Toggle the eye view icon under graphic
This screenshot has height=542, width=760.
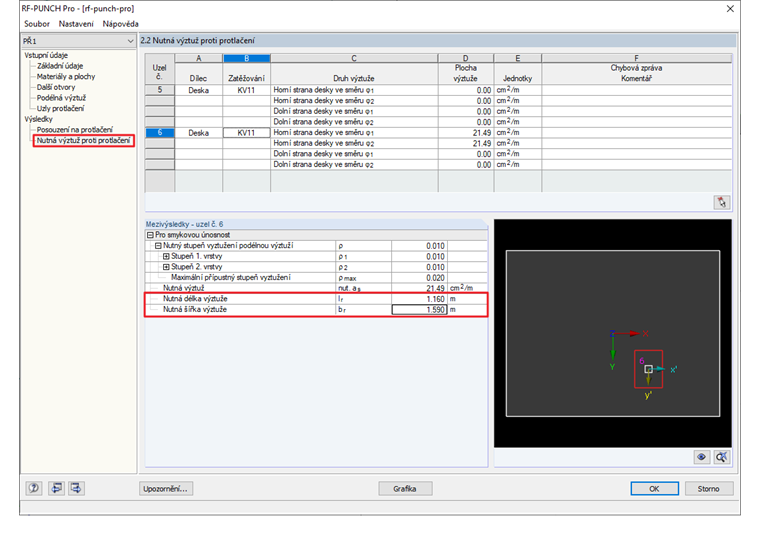point(701,457)
